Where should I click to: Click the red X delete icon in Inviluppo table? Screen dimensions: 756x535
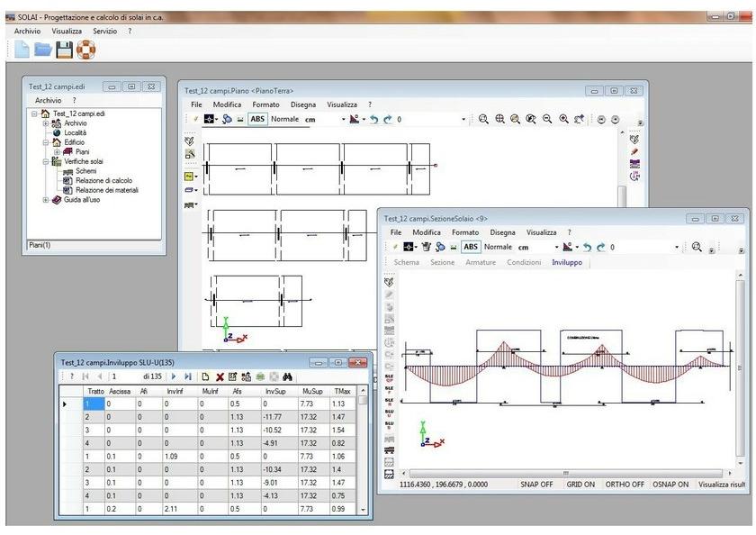point(219,375)
